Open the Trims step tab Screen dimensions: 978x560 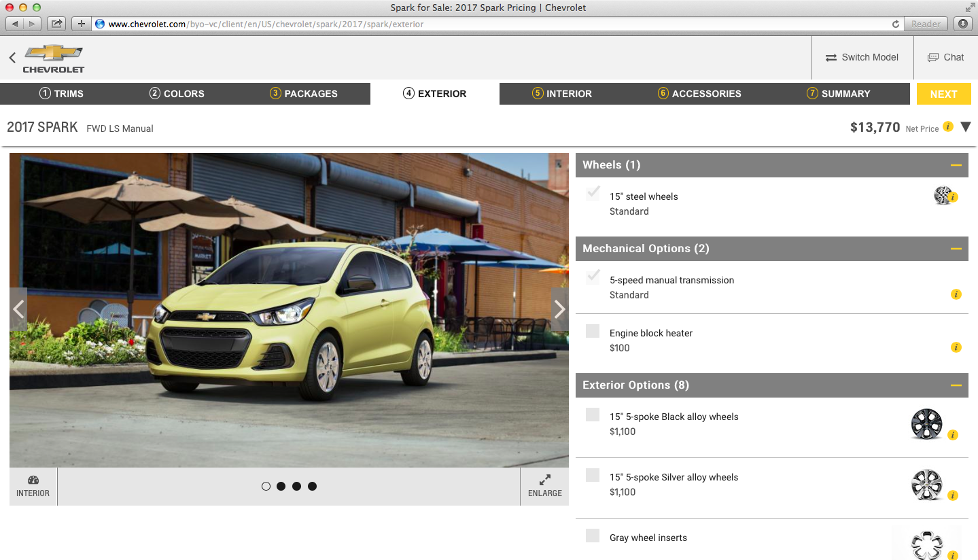pos(61,94)
